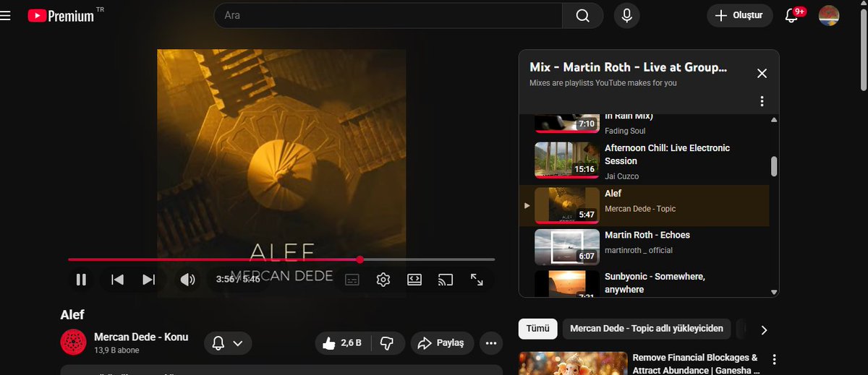
Task: Click the Afternoon Chill video thumbnail
Action: pos(566,160)
